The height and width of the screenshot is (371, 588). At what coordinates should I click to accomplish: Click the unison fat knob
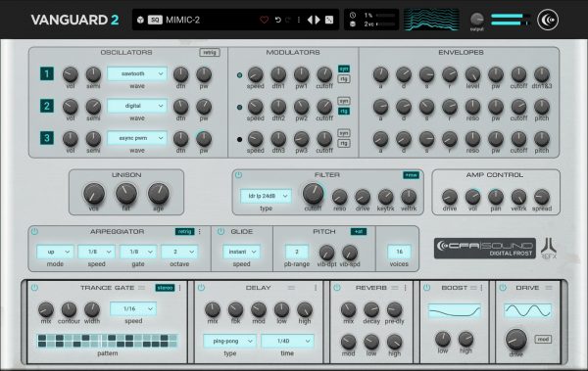[x=126, y=194]
